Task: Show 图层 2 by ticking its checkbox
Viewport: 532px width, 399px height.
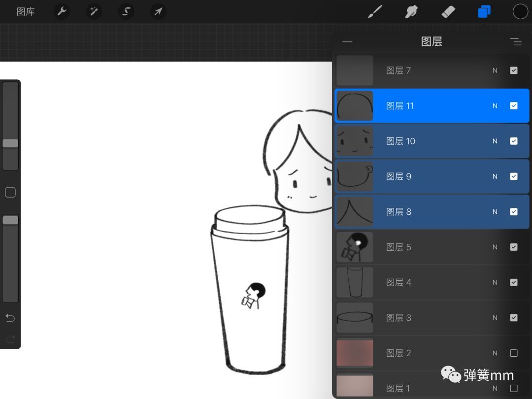Action: click(x=514, y=353)
